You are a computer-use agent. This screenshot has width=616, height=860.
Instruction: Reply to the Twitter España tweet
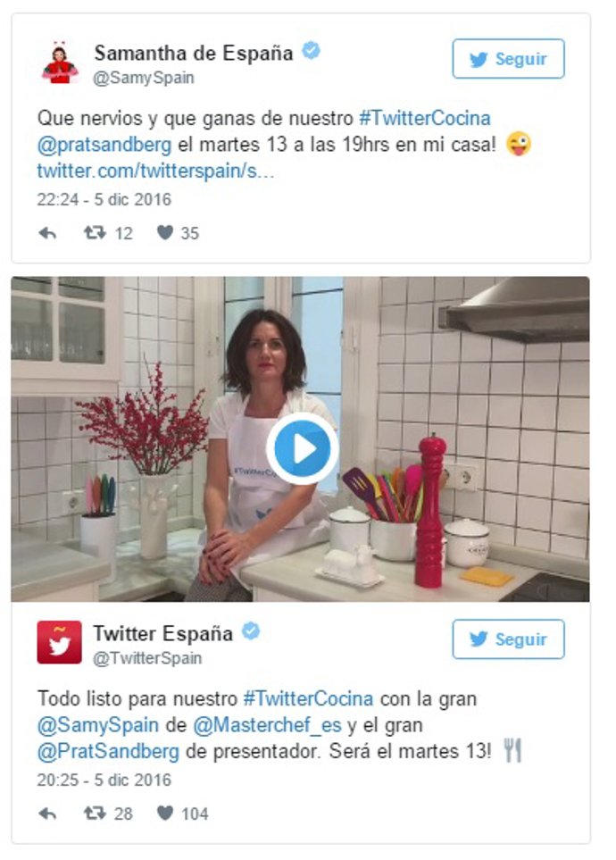click(47, 814)
